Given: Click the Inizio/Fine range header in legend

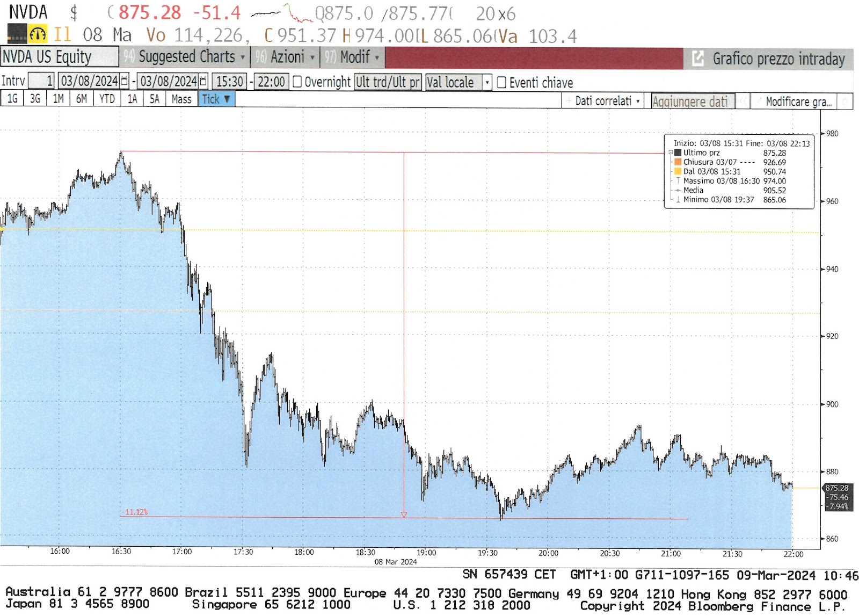Looking at the screenshot, I should (741, 143).
